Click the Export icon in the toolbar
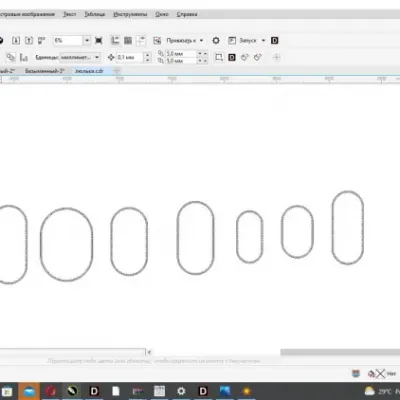Screen dimensions: 400x400 pos(29,41)
